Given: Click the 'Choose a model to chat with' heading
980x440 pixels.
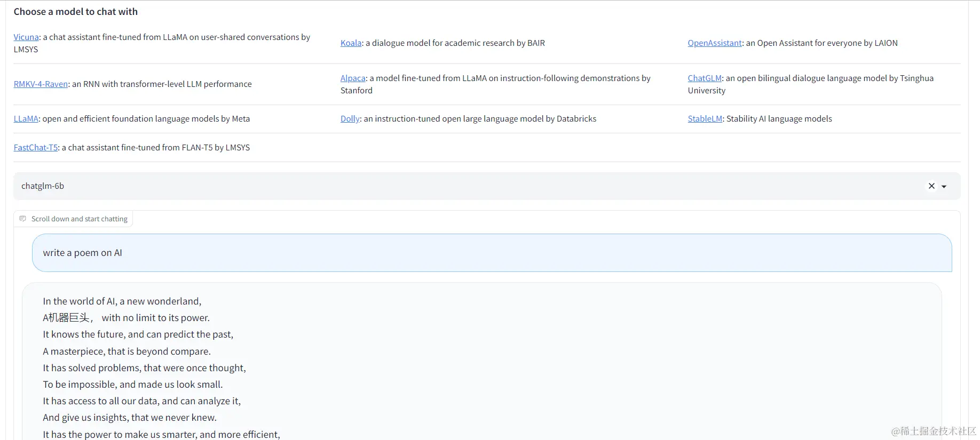Looking at the screenshot, I should pyautogui.click(x=76, y=12).
